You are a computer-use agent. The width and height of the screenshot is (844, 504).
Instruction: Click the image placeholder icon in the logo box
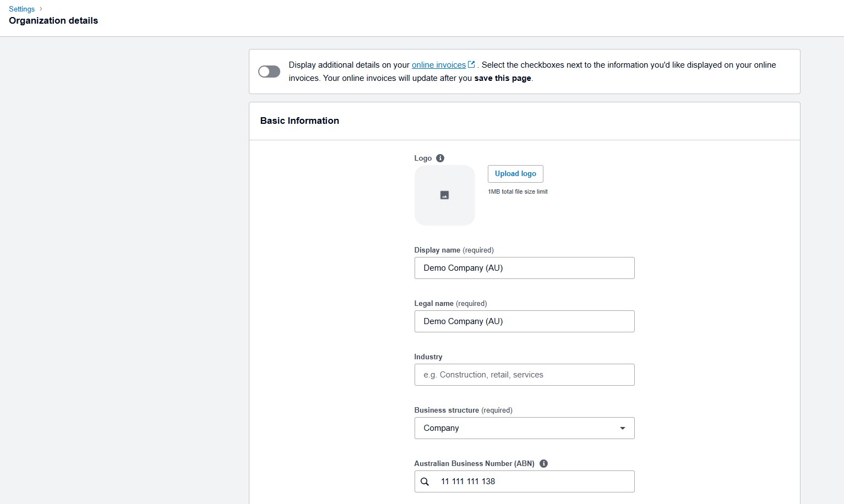tap(444, 195)
